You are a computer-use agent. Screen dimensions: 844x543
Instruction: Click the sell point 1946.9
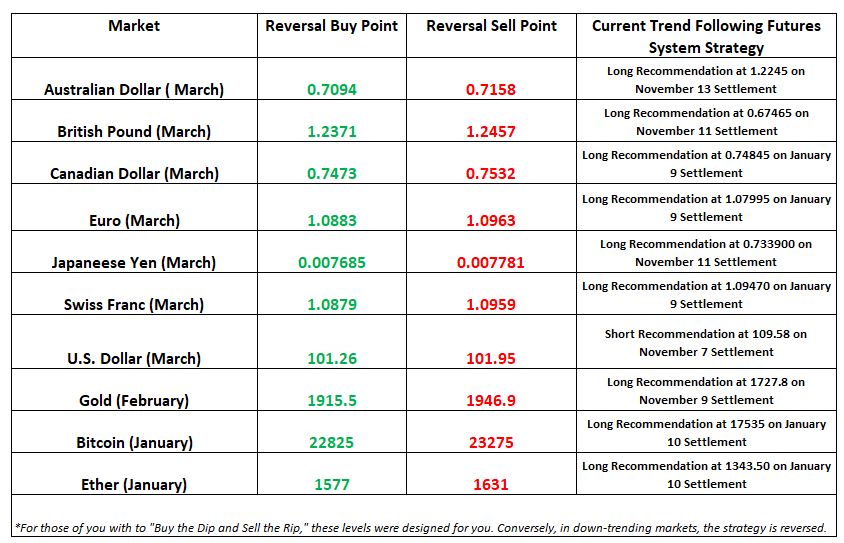tap(491, 400)
